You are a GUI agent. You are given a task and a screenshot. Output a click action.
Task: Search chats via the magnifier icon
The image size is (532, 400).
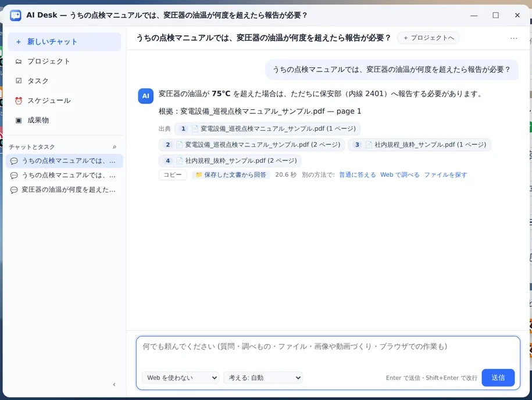115,147
